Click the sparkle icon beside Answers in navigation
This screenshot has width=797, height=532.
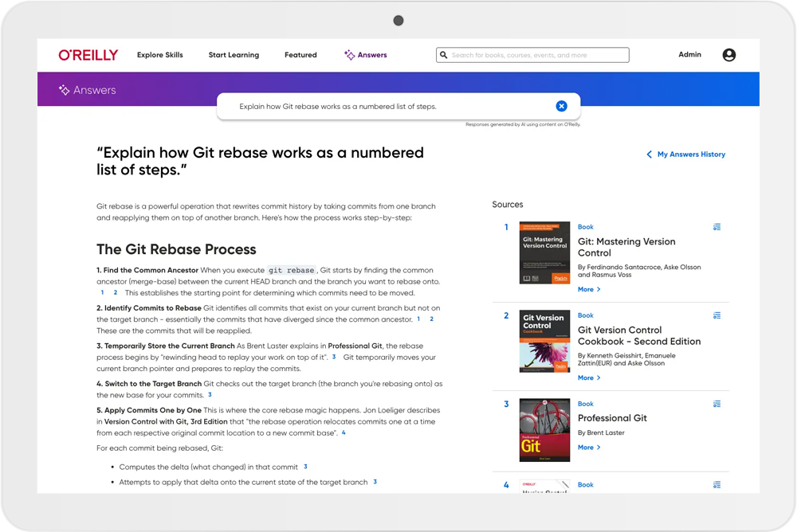point(349,55)
